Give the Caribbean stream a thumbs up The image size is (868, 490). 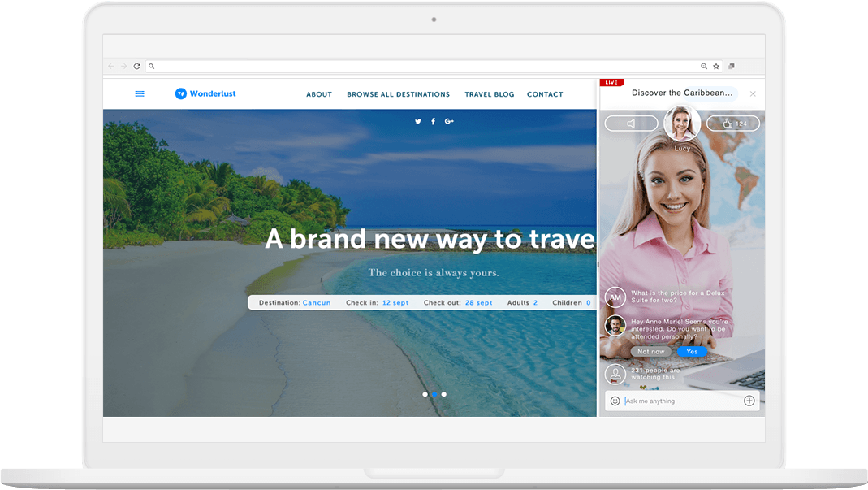click(x=732, y=123)
